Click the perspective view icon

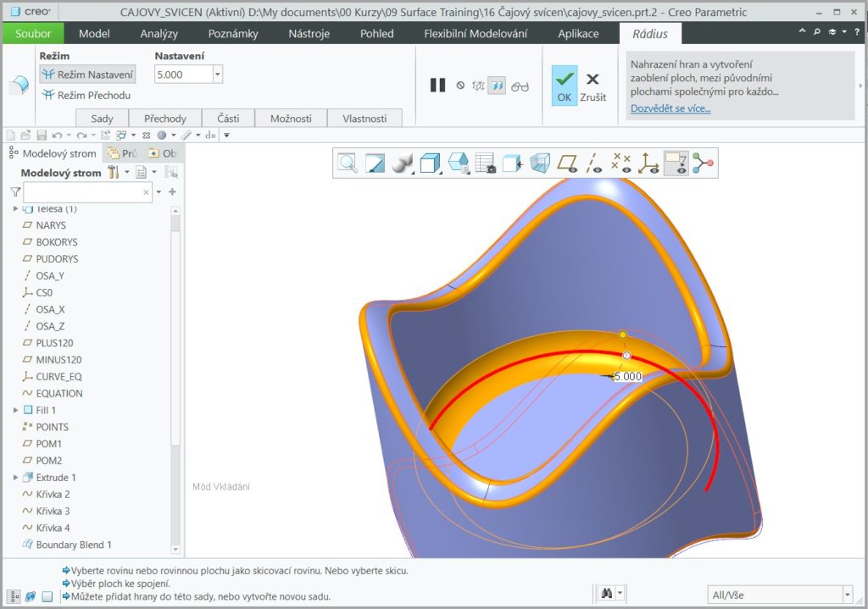click(x=539, y=163)
